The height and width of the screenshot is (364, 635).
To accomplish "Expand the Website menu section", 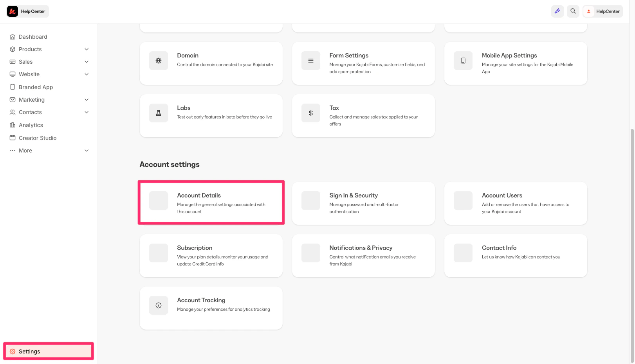I will tap(86, 74).
